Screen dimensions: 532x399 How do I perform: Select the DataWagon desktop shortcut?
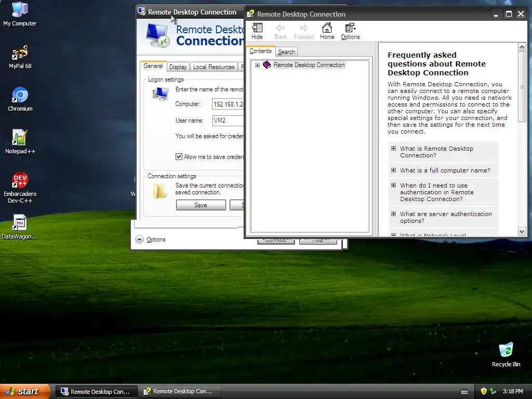[x=20, y=227]
